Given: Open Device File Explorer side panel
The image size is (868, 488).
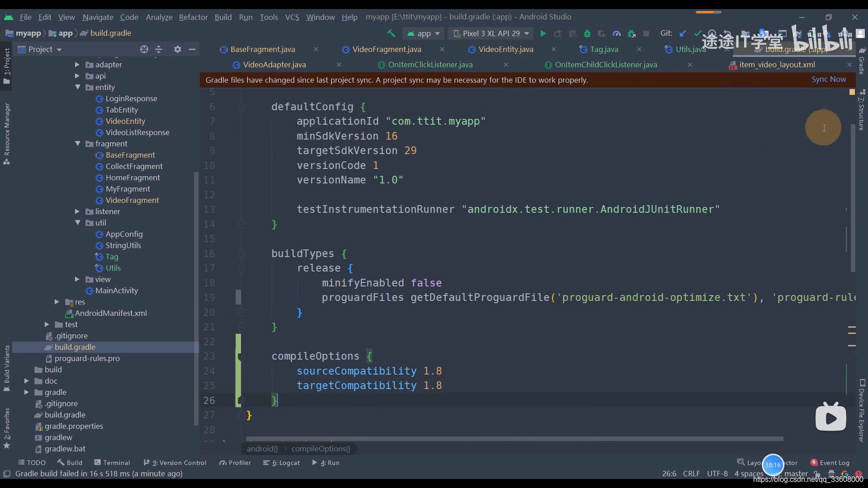Looking at the screenshot, I should [x=862, y=410].
